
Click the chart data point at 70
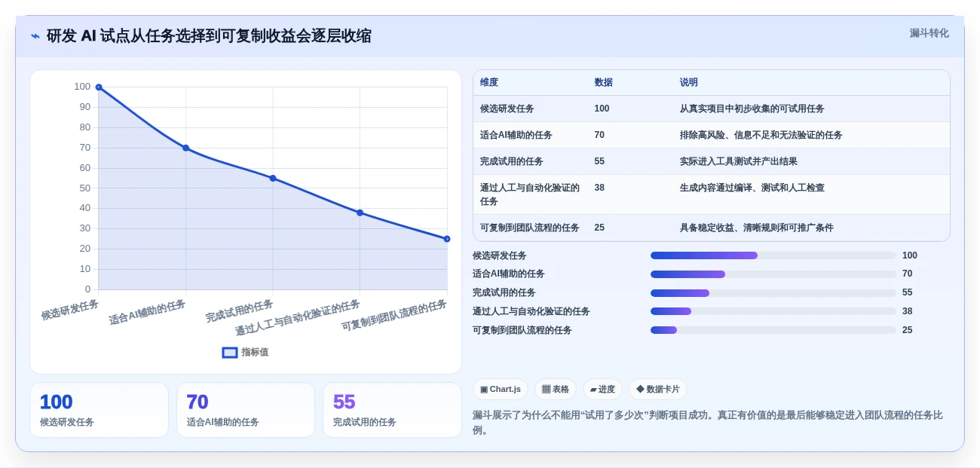tap(185, 148)
